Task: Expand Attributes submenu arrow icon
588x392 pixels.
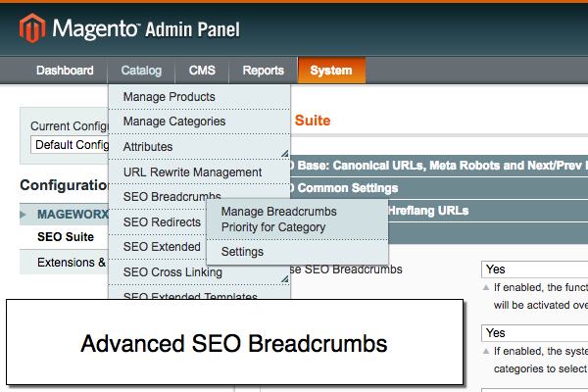Action: 285,154
